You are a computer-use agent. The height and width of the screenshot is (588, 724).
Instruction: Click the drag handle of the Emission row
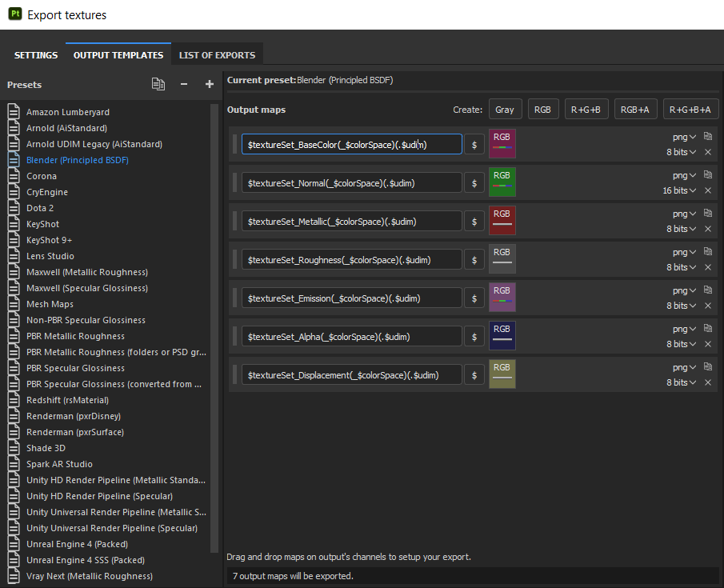pos(235,298)
